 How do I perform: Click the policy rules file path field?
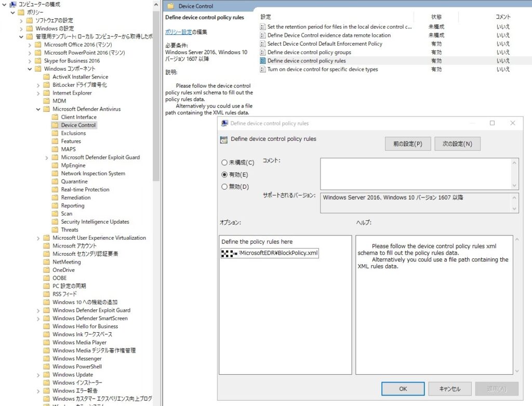tap(270, 253)
